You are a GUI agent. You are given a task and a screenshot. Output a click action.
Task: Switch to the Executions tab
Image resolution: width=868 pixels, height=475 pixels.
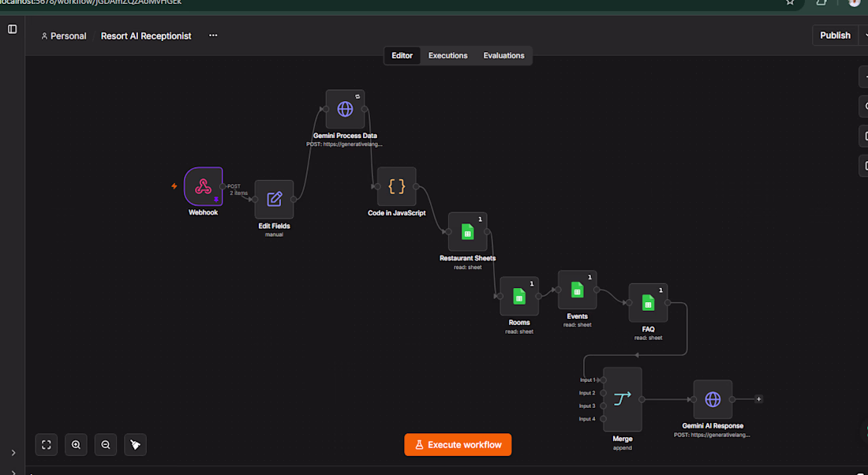pyautogui.click(x=448, y=55)
